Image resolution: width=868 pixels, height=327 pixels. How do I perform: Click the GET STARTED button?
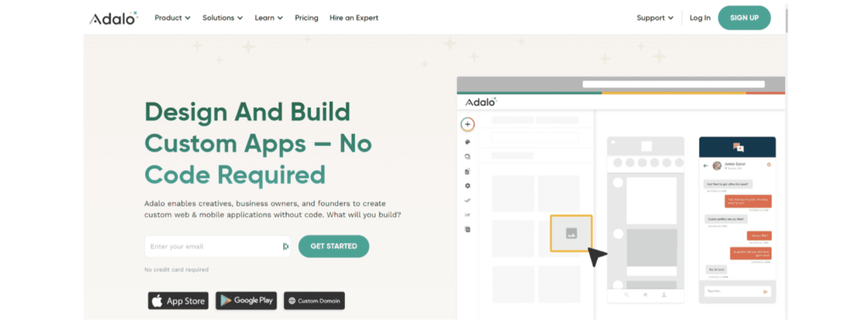(x=334, y=247)
